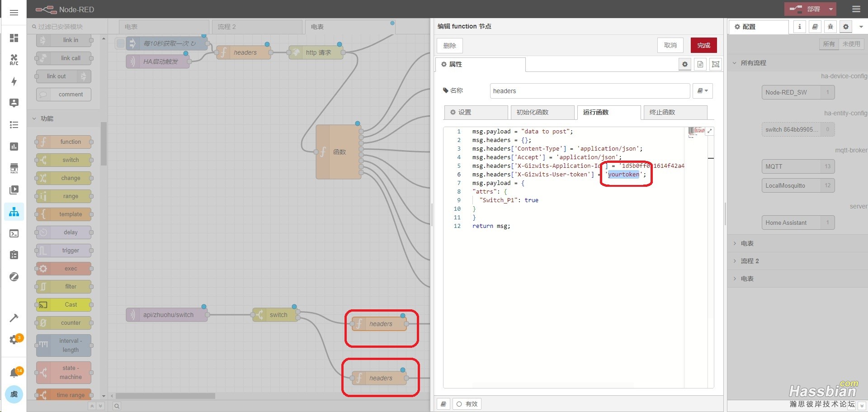Image resolution: width=868 pixels, height=412 pixels.
Task: Select the 未使用 filter in config panel
Action: (851, 44)
